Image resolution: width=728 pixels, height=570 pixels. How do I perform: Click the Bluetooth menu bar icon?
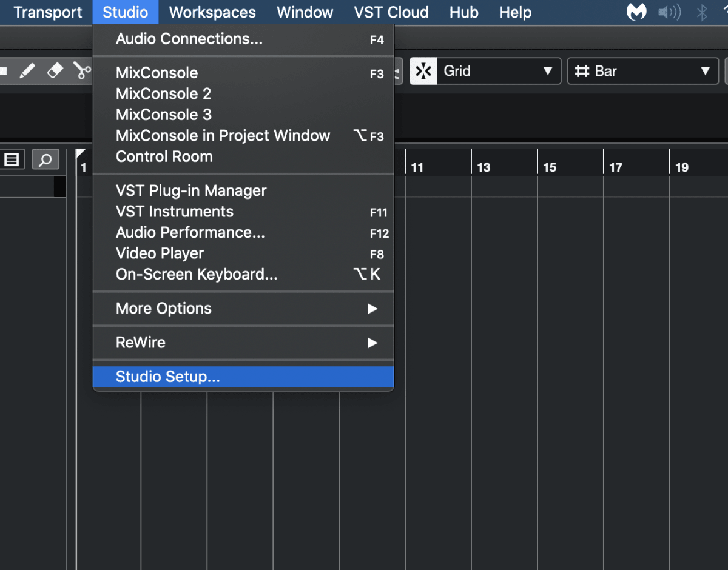[x=702, y=12]
